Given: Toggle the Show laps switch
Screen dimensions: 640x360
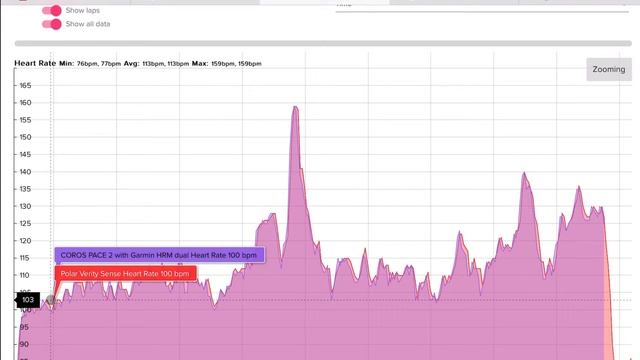Looking at the screenshot, I should pyautogui.click(x=52, y=11).
